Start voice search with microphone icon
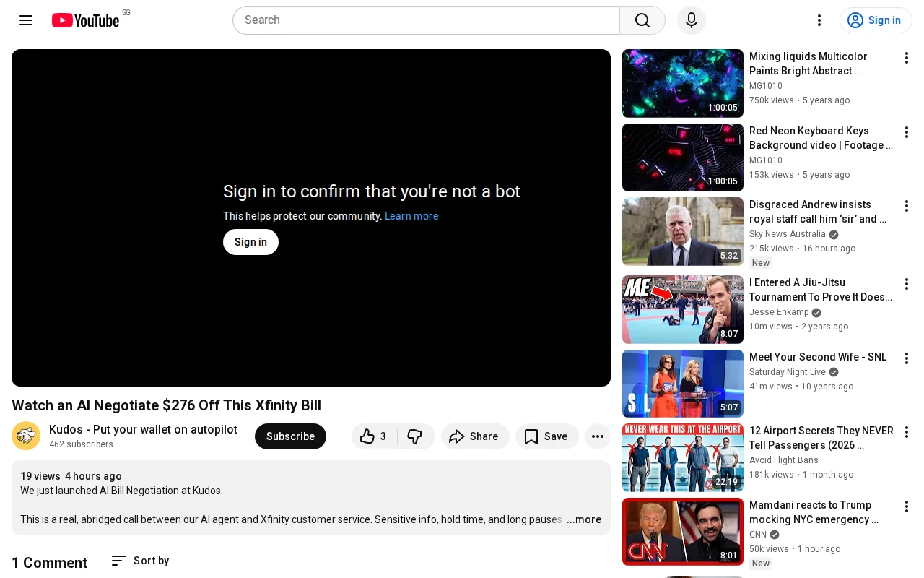Screen dimensions: 924x578 692,20
